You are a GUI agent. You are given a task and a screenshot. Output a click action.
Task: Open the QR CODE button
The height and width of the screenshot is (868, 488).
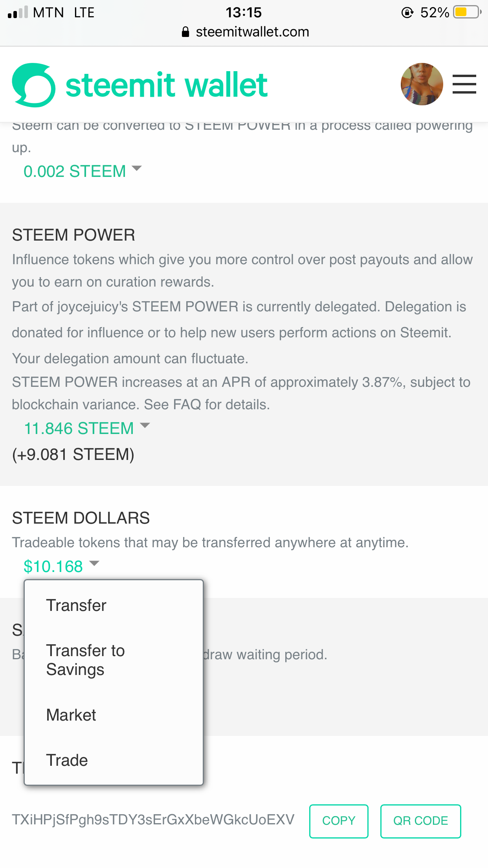point(420,821)
